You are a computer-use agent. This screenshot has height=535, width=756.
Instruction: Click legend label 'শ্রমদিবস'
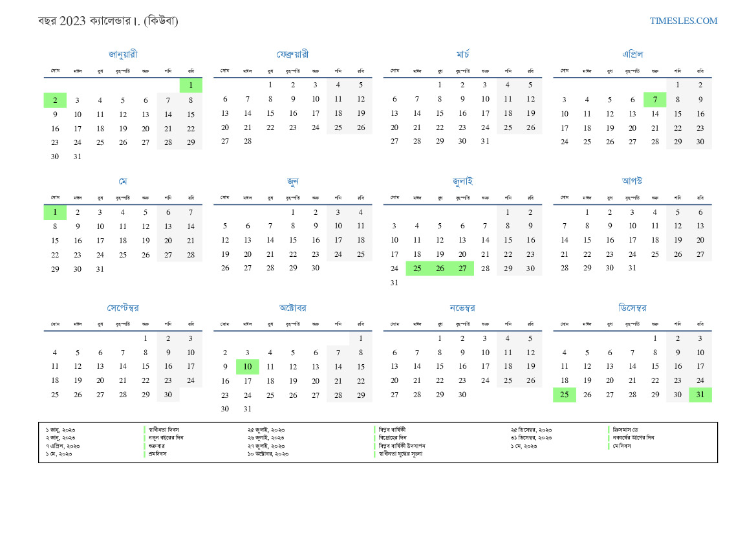tap(158, 454)
